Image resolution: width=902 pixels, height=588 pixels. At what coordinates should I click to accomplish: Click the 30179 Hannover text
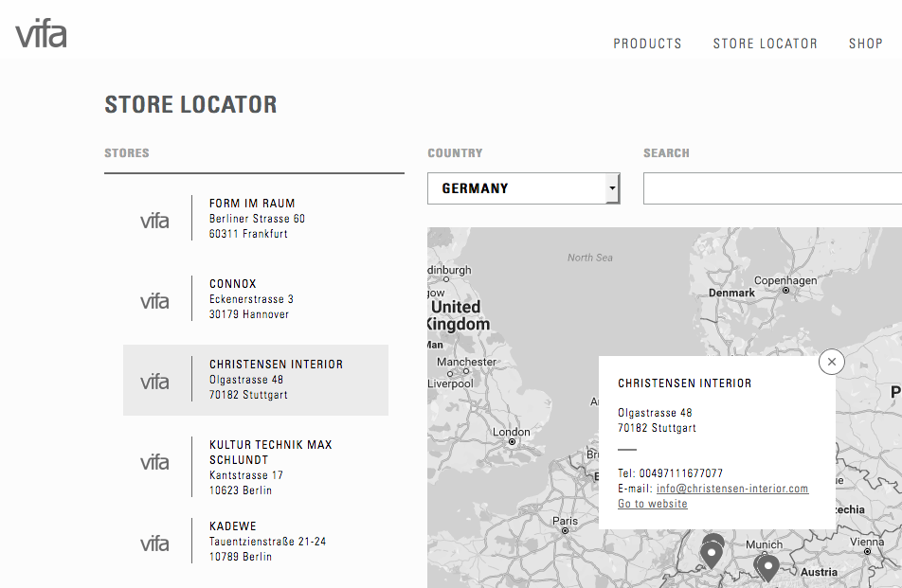(249, 314)
